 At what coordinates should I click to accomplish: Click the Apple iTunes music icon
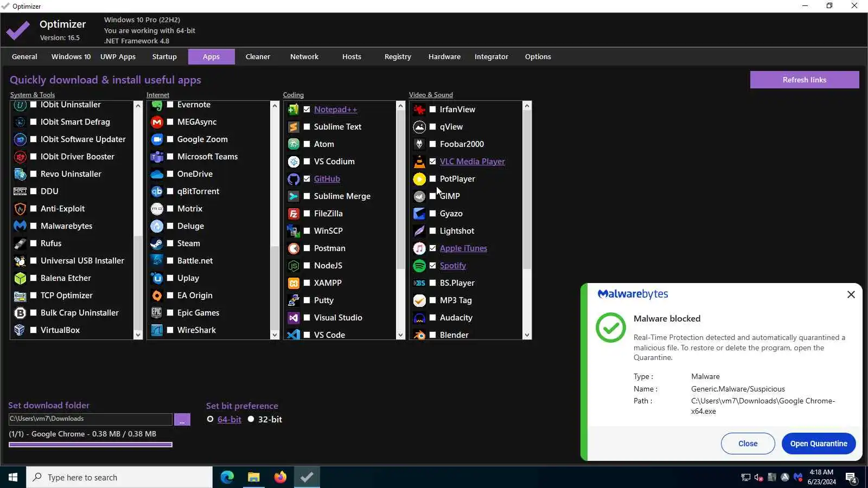419,248
